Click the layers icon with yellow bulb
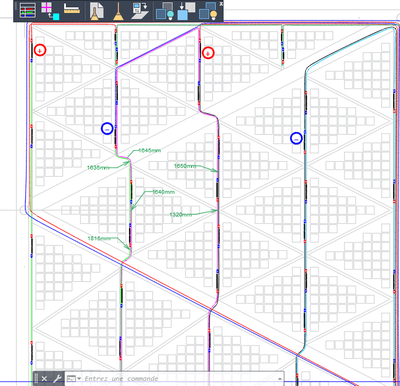Image resolution: width=400 pixels, height=386 pixels. [208, 11]
